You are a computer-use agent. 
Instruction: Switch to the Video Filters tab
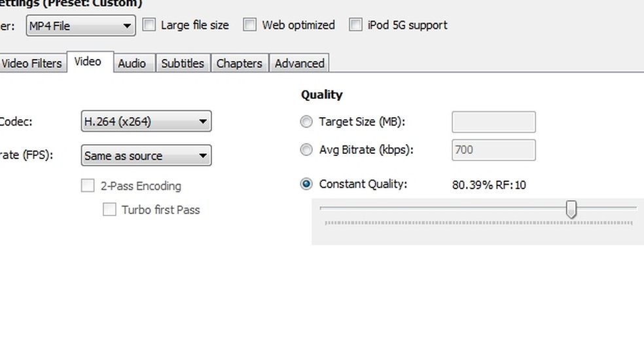pyautogui.click(x=31, y=64)
